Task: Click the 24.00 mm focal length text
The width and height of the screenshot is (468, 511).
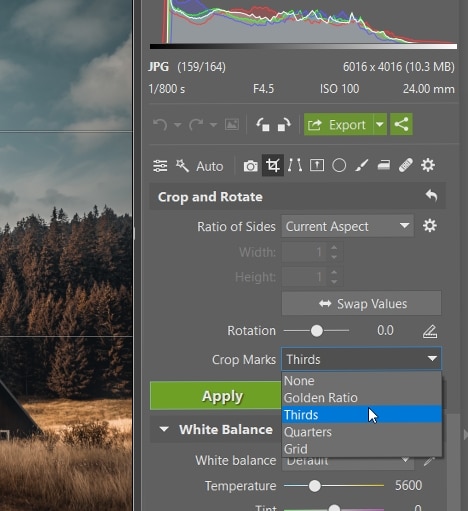Action: [x=429, y=89]
